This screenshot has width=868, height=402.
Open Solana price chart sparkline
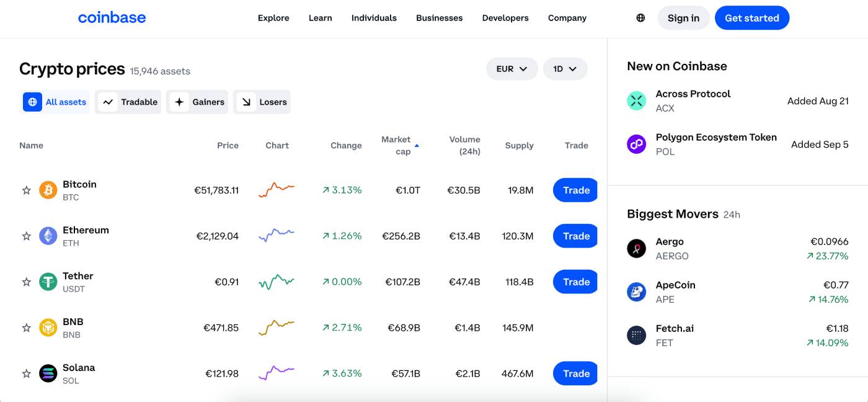(277, 373)
